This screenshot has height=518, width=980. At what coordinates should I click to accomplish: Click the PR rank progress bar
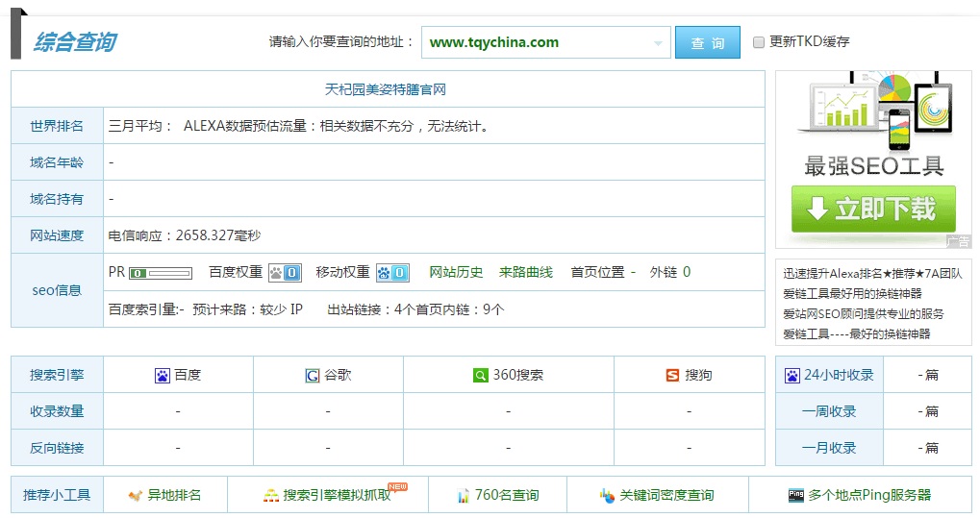click(x=161, y=273)
